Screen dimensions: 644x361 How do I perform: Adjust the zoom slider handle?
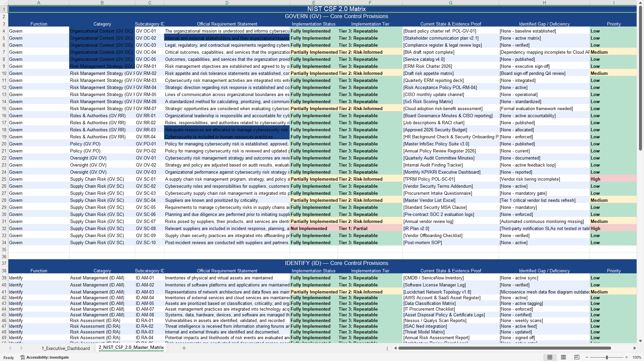pyautogui.click(x=606, y=357)
